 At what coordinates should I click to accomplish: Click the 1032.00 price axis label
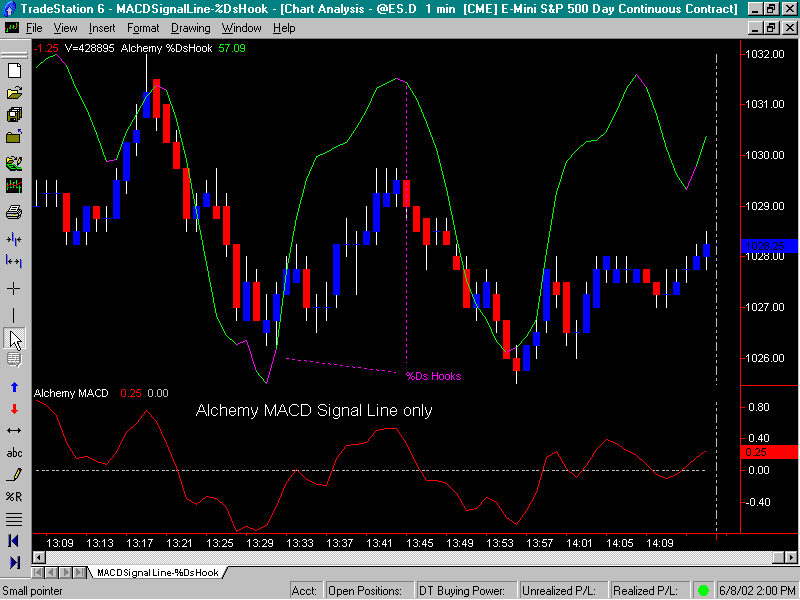[764, 54]
